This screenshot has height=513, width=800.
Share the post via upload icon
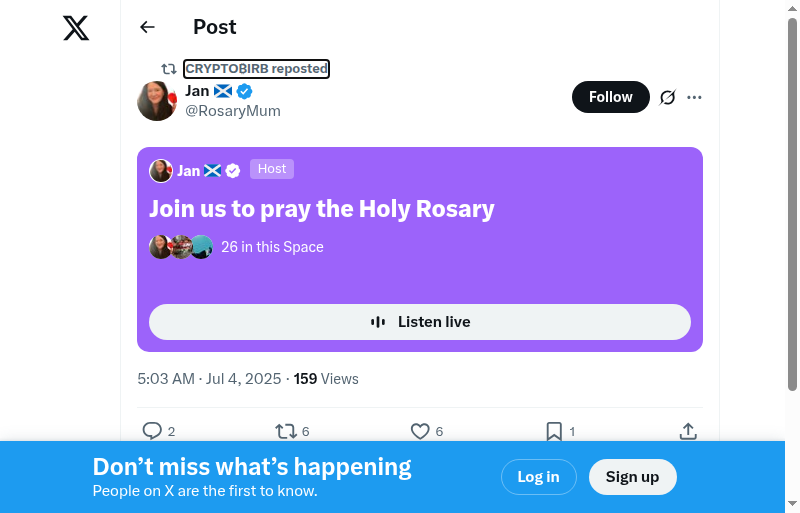point(688,431)
